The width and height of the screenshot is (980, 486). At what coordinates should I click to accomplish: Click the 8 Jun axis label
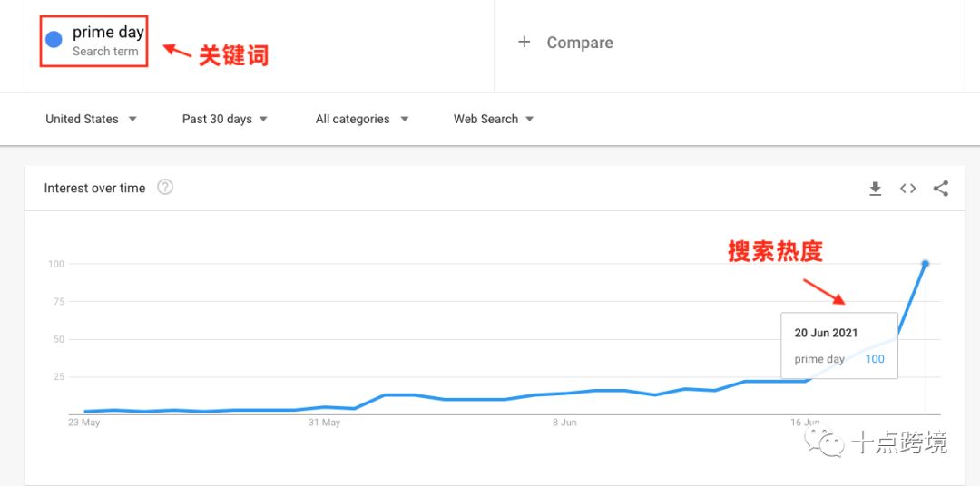click(564, 423)
